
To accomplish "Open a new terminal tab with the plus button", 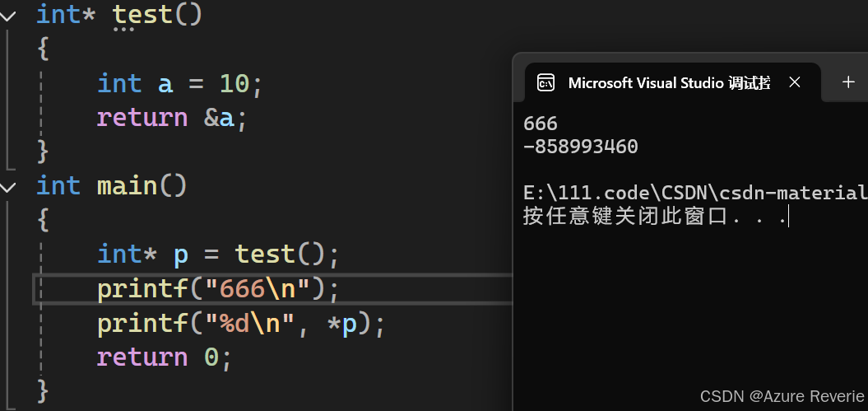I will (x=848, y=82).
